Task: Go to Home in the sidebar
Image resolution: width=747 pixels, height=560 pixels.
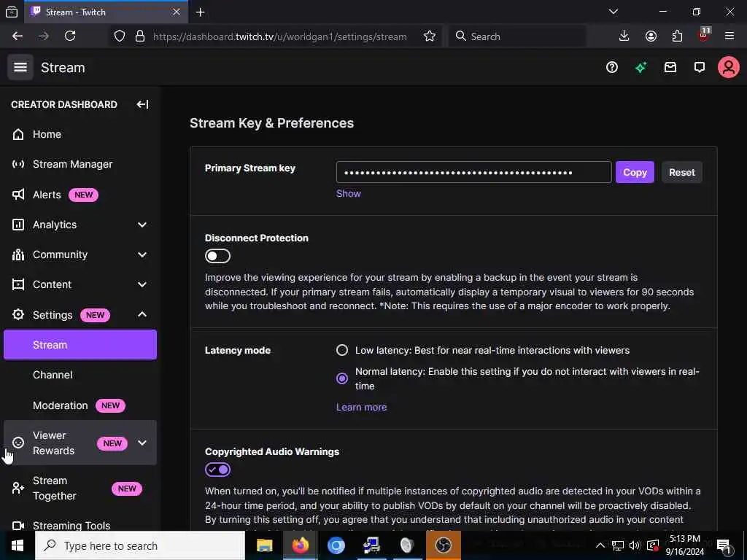Action: coord(80,134)
